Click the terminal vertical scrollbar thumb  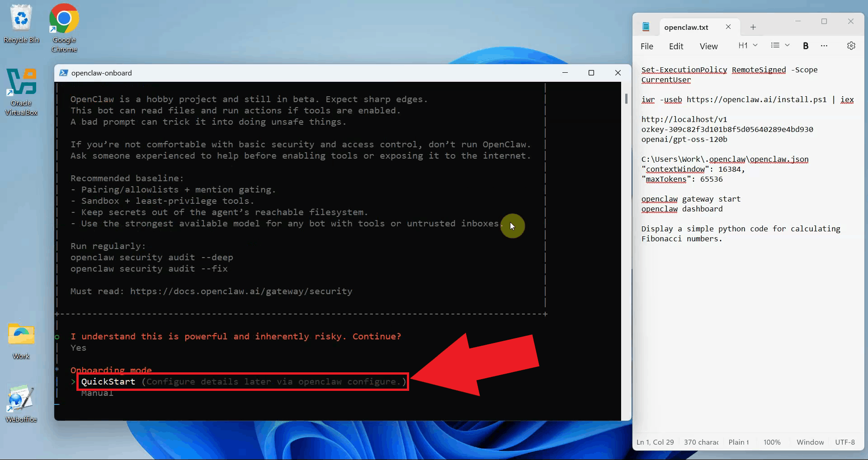(626, 99)
